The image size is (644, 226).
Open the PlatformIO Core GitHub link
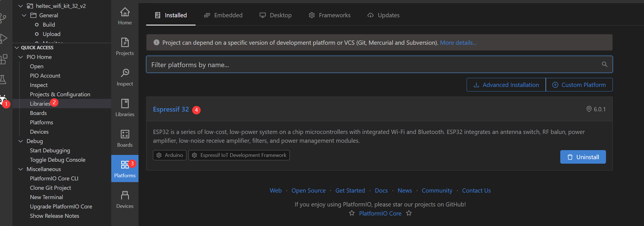(380, 214)
